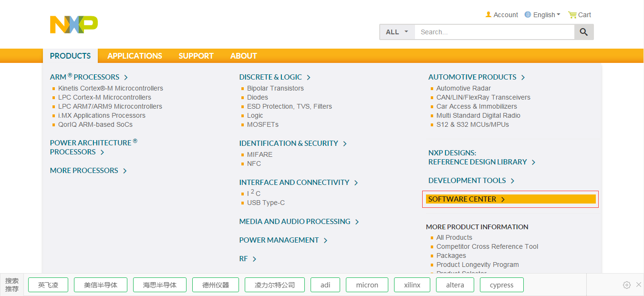The image size is (644, 296).
Task: Open ESD Protection, TVS, Filters link
Action: click(x=290, y=106)
